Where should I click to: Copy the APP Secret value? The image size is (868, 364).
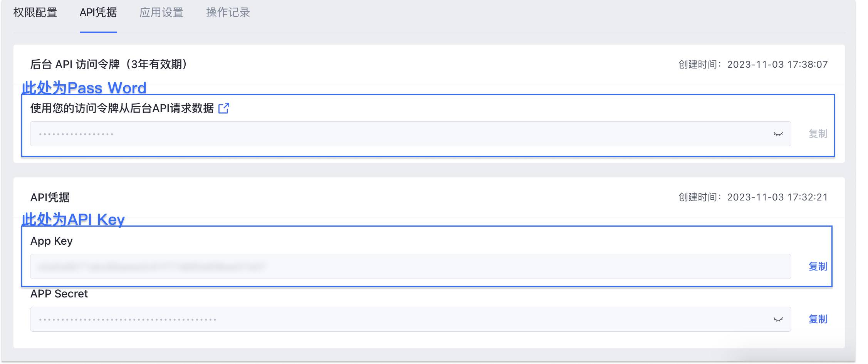[x=818, y=319]
